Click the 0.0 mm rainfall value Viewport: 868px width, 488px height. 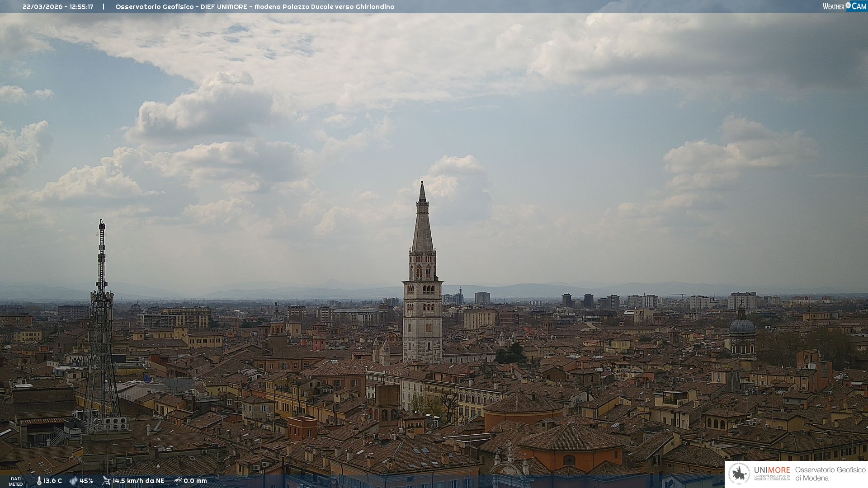click(x=195, y=481)
